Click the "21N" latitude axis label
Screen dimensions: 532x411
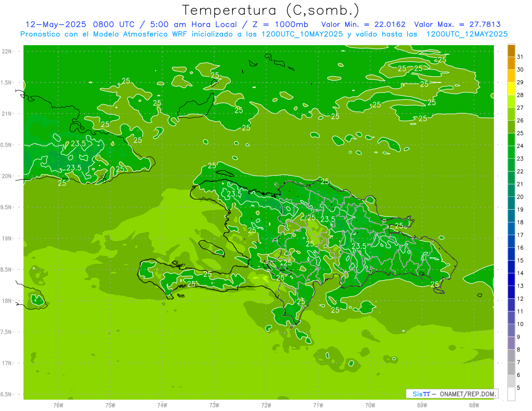(x=7, y=114)
